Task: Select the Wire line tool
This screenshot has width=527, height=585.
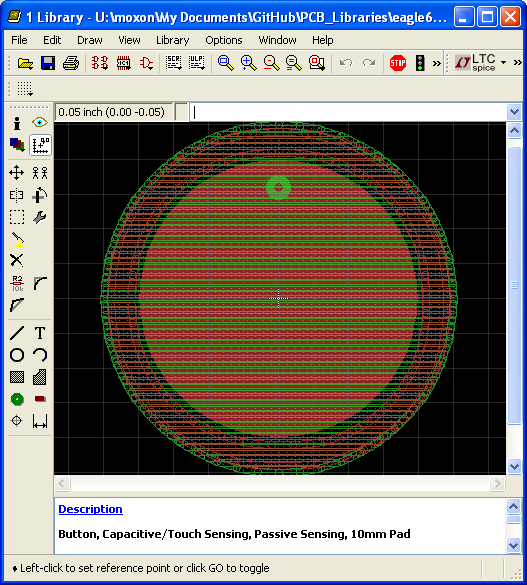Action: [17, 333]
